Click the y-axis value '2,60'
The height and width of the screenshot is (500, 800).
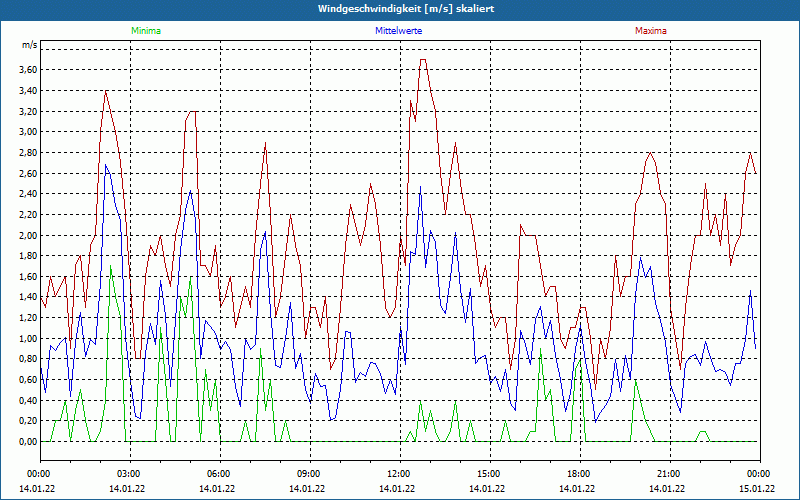tap(28, 173)
